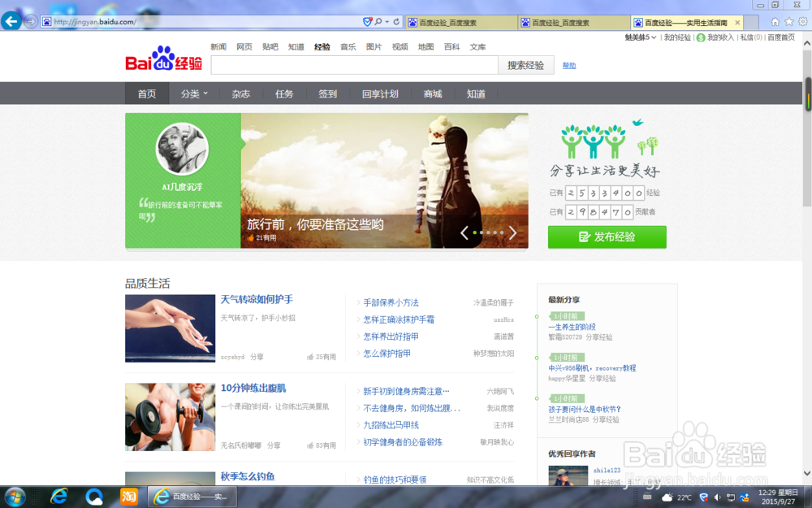Click the green 发布经验 button
This screenshot has width=812, height=508.
tap(607, 237)
